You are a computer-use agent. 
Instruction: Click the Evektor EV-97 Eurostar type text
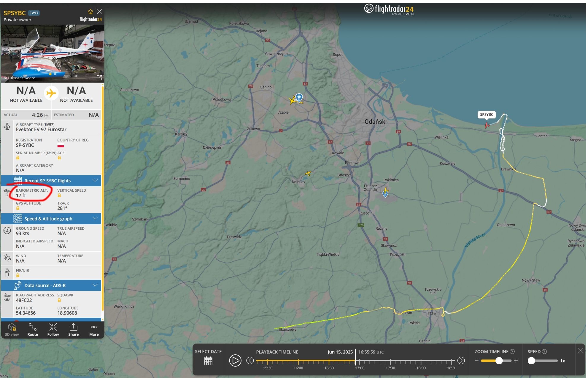[41, 130]
